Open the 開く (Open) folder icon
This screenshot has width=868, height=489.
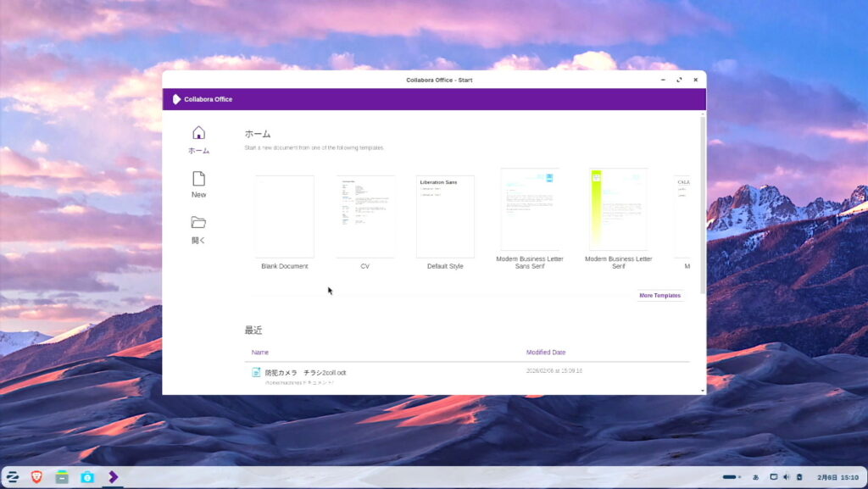click(198, 223)
